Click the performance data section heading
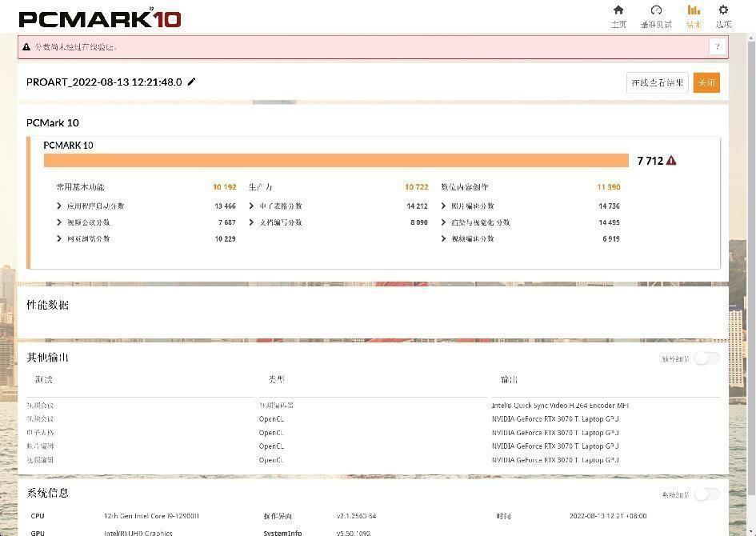This screenshot has width=756, height=536. pyautogui.click(x=47, y=305)
